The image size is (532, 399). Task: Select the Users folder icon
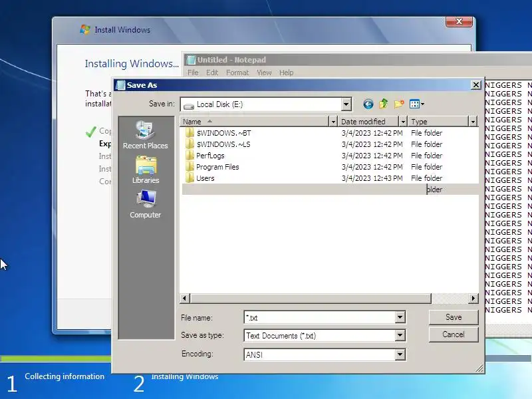[190, 178]
